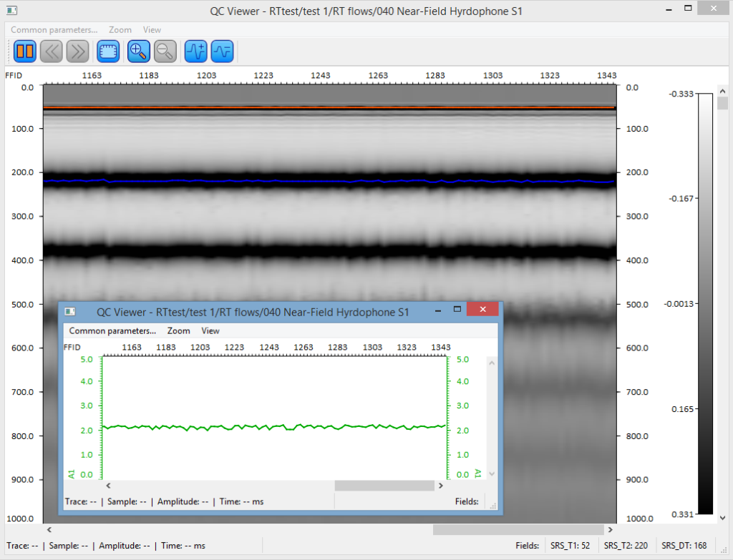The width and height of the screenshot is (733, 560).
Task: Open the Zoom menu in the main viewer
Action: point(120,29)
